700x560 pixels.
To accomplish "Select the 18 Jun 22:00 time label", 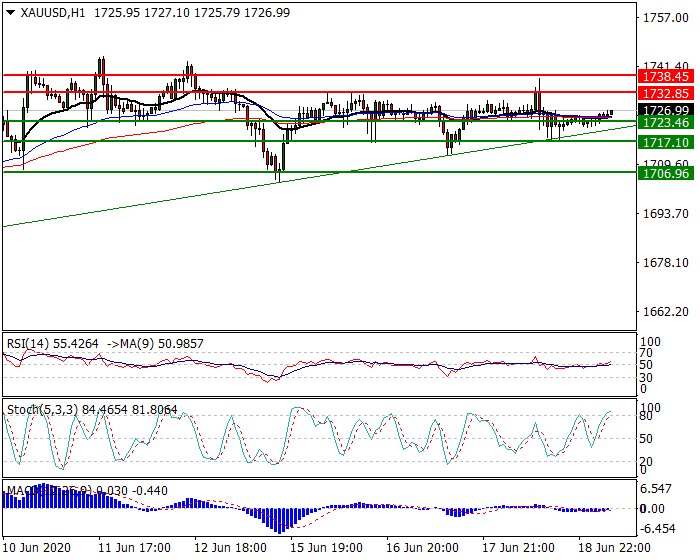I will (614, 547).
